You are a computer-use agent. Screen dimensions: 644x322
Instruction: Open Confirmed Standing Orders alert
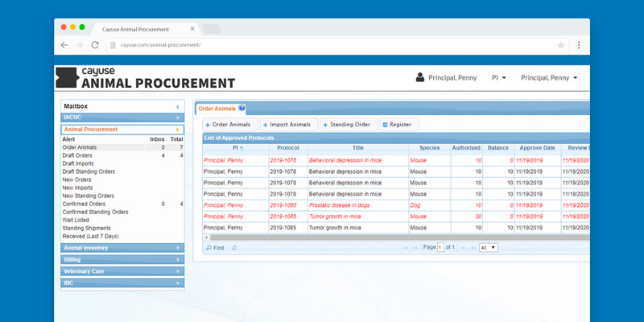(x=95, y=213)
